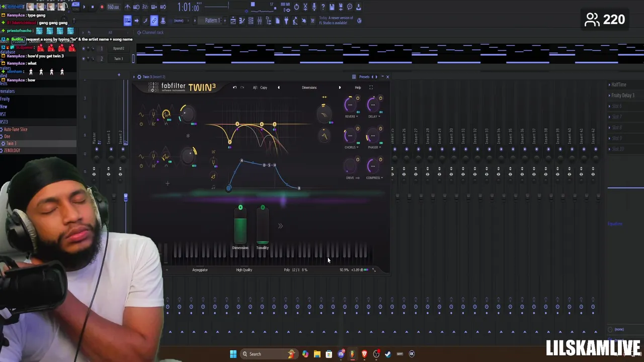This screenshot has width=644, height=362.
Task: Select the Xpand!2 channel button
Action: pyautogui.click(x=119, y=48)
